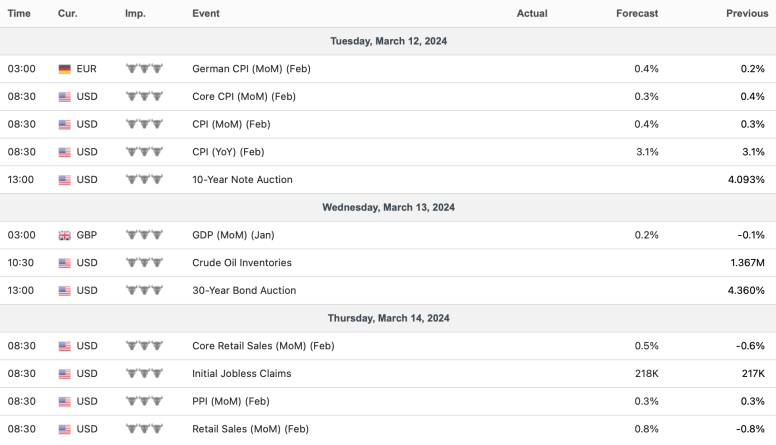Click the US flag in the Crude Oil Inventories row
This screenshot has height=445, width=776.
(65, 263)
